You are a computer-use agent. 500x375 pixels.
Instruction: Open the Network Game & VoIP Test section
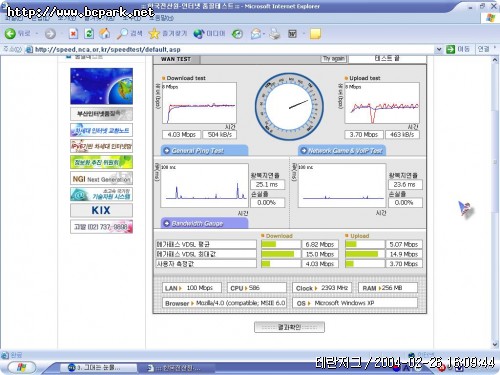coord(342,151)
